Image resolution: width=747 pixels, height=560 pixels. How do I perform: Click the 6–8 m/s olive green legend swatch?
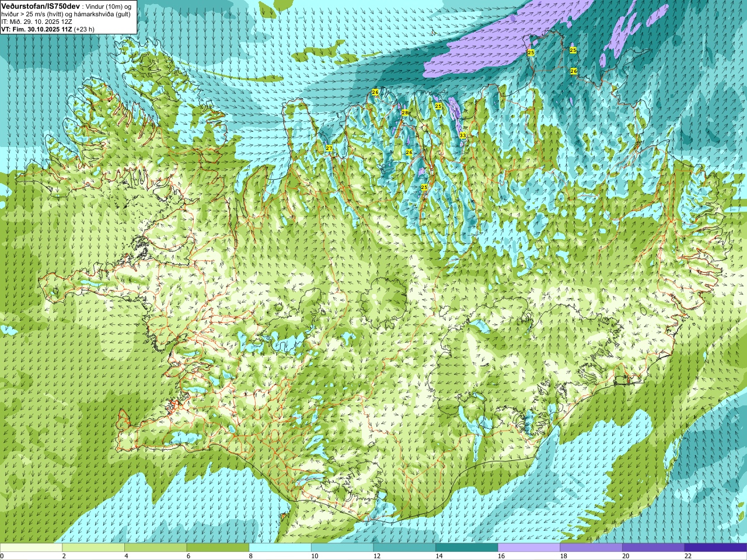coord(218,548)
